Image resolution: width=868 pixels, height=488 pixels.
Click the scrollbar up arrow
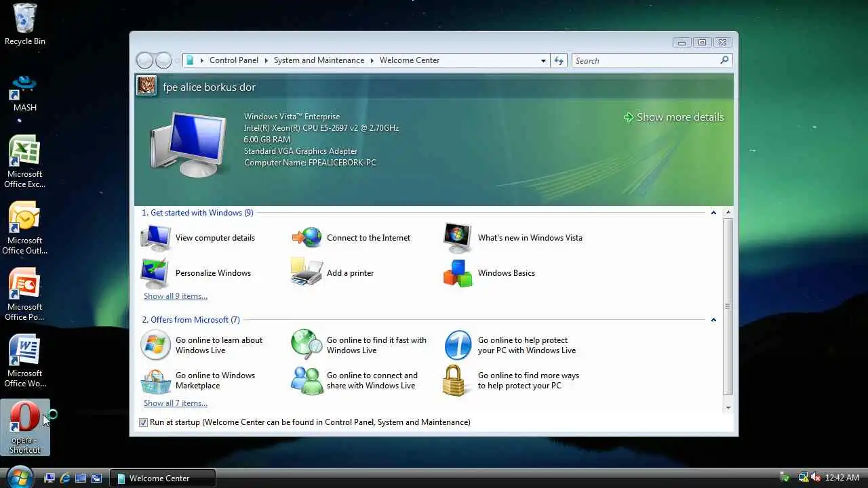pos(728,213)
